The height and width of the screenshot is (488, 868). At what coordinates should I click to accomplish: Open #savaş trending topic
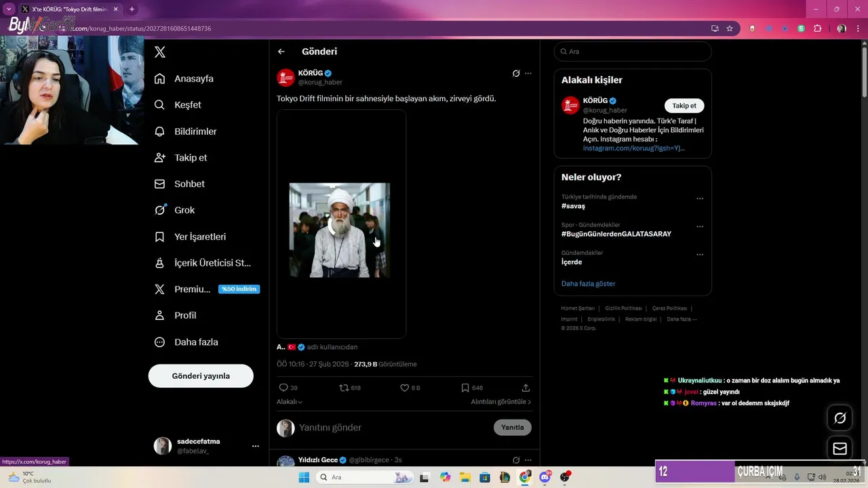tap(573, 206)
